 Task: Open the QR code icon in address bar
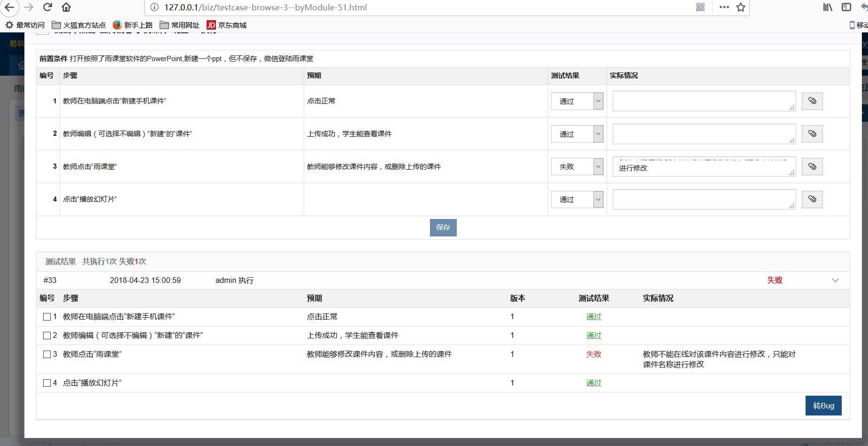click(x=700, y=7)
